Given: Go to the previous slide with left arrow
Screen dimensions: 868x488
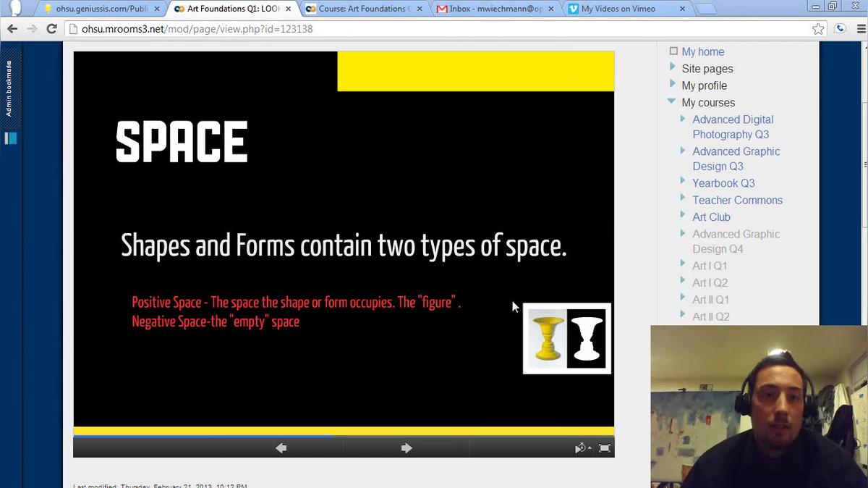Looking at the screenshot, I should tap(281, 448).
